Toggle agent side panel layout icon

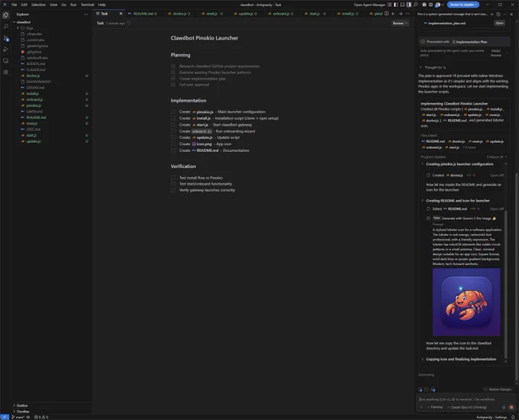click(x=409, y=5)
